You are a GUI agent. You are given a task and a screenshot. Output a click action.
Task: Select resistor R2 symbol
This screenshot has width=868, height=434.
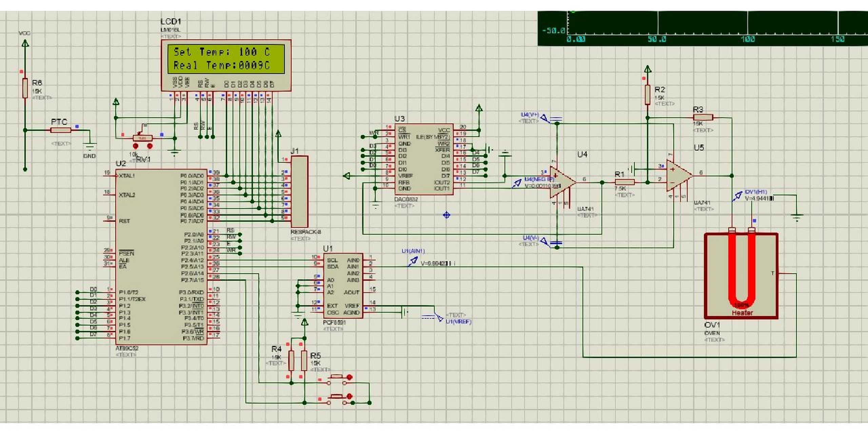click(x=647, y=95)
